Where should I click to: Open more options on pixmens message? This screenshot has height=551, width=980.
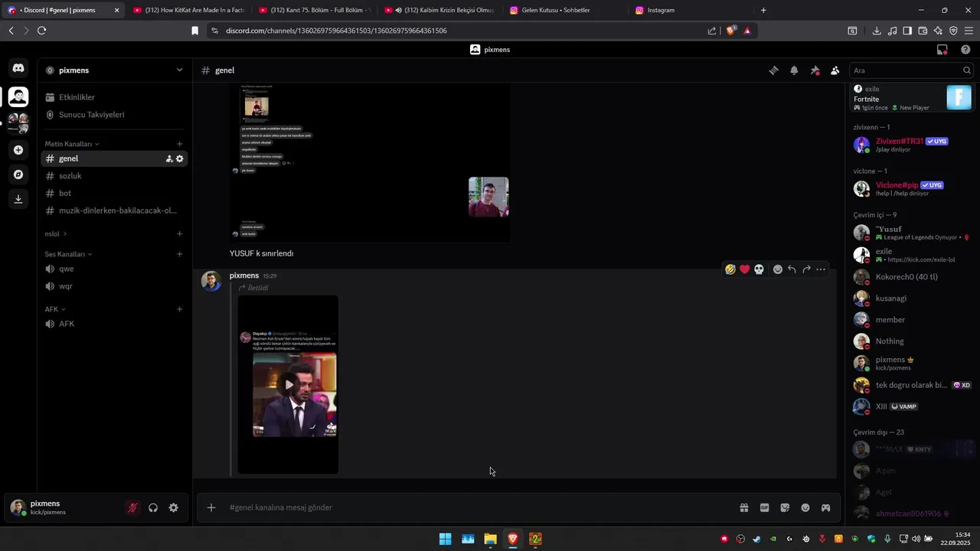(x=821, y=269)
